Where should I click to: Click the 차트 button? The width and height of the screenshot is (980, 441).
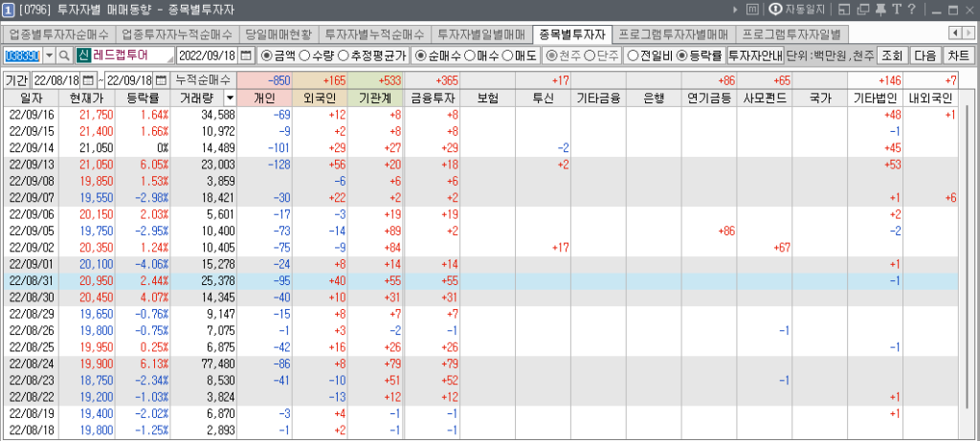click(x=959, y=55)
